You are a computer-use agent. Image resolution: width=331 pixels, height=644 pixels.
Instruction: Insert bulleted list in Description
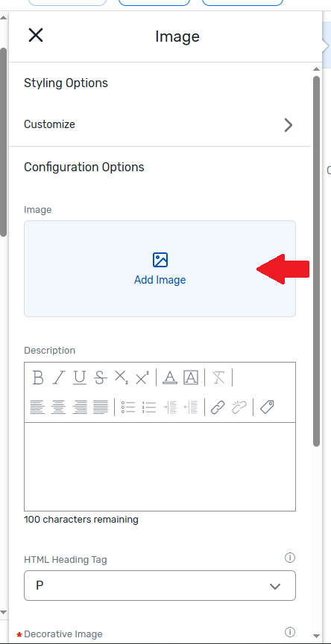pyautogui.click(x=128, y=407)
